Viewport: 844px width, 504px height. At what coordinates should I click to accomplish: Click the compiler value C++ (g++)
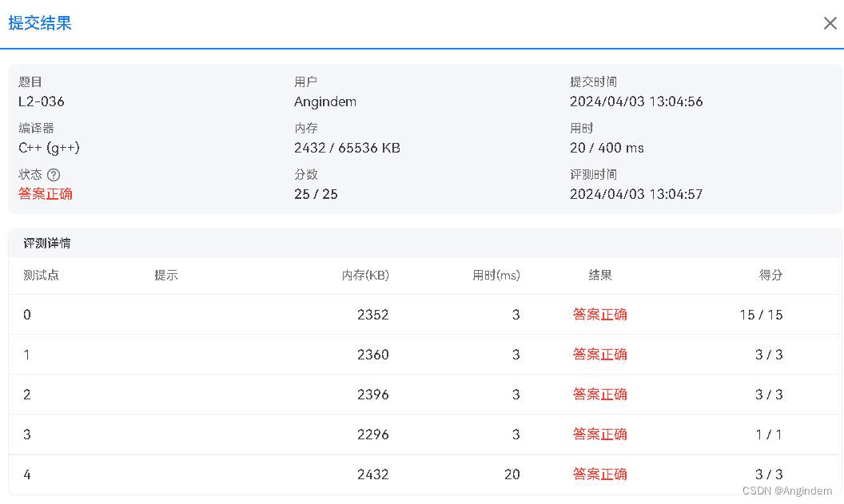click(x=49, y=148)
